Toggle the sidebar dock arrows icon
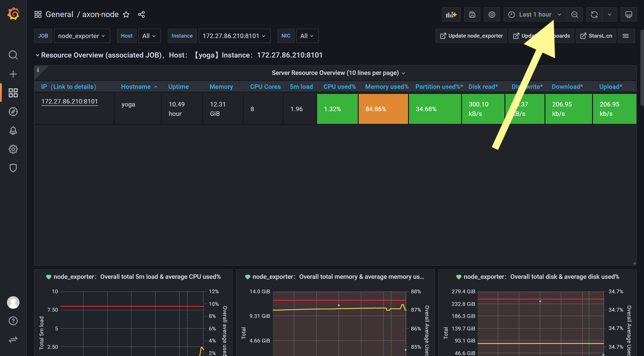The width and height of the screenshot is (644, 356). click(x=13, y=340)
